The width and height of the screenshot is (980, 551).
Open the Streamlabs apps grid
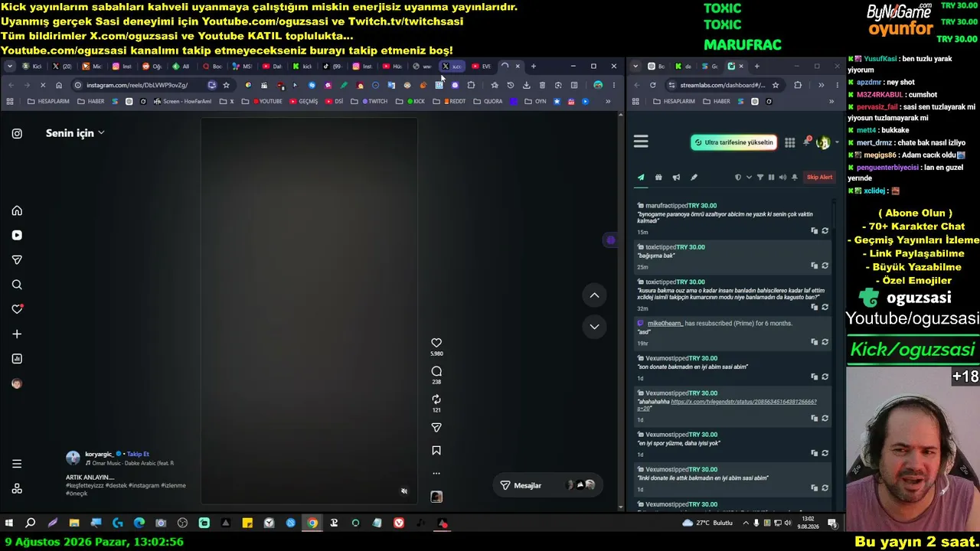coord(789,142)
